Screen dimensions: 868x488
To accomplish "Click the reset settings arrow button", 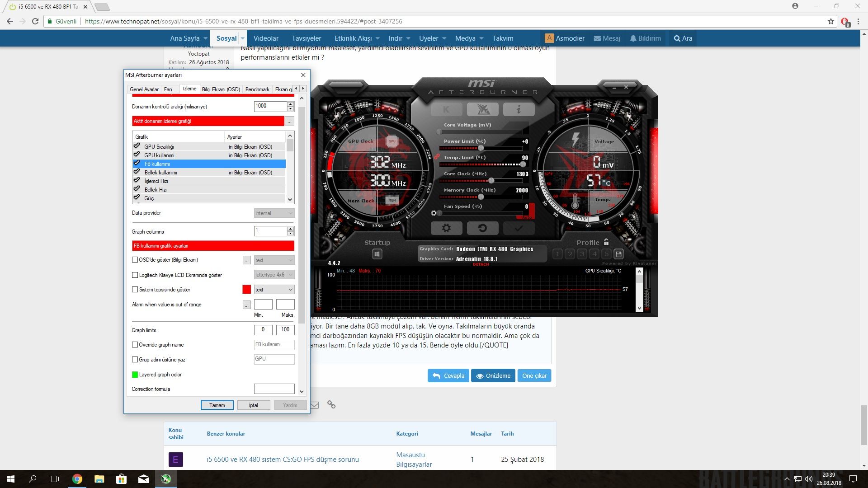I will coord(482,228).
